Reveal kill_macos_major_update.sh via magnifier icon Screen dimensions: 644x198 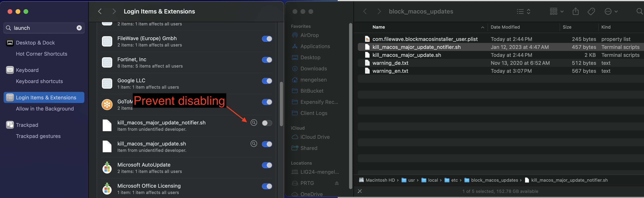(x=254, y=144)
